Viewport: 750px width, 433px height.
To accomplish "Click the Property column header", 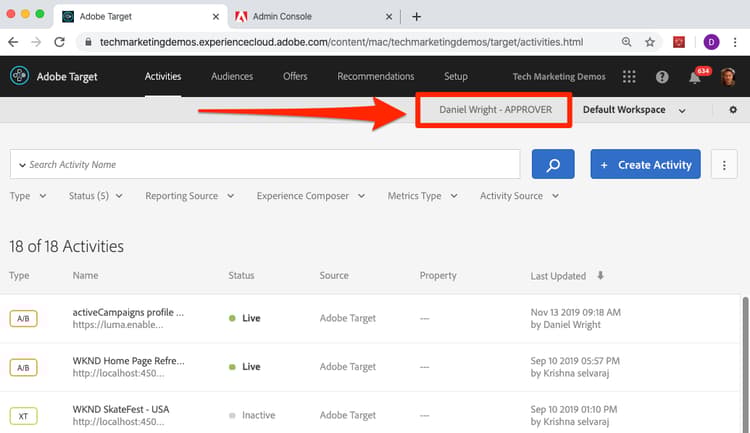I will point(438,276).
